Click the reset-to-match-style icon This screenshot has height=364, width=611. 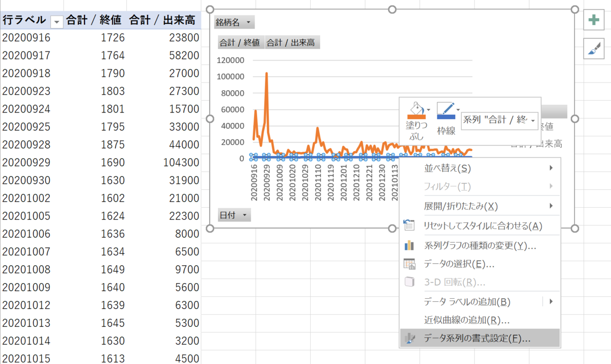pyautogui.click(x=409, y=226)
